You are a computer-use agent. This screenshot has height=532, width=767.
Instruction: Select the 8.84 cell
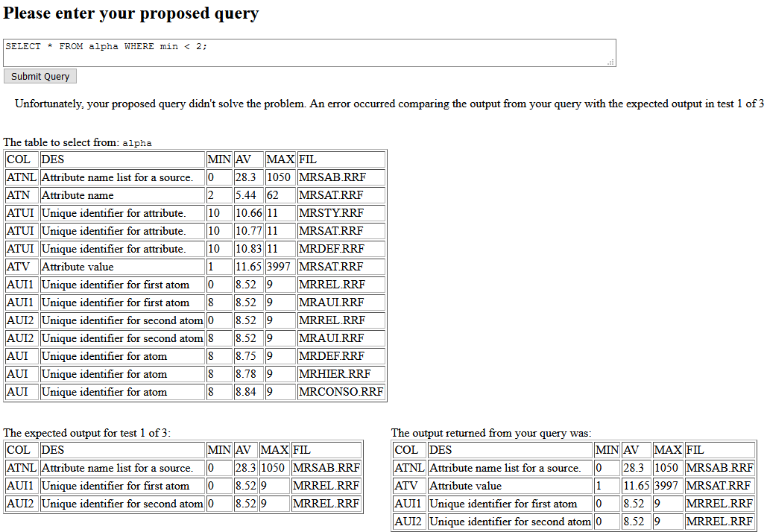248,392
